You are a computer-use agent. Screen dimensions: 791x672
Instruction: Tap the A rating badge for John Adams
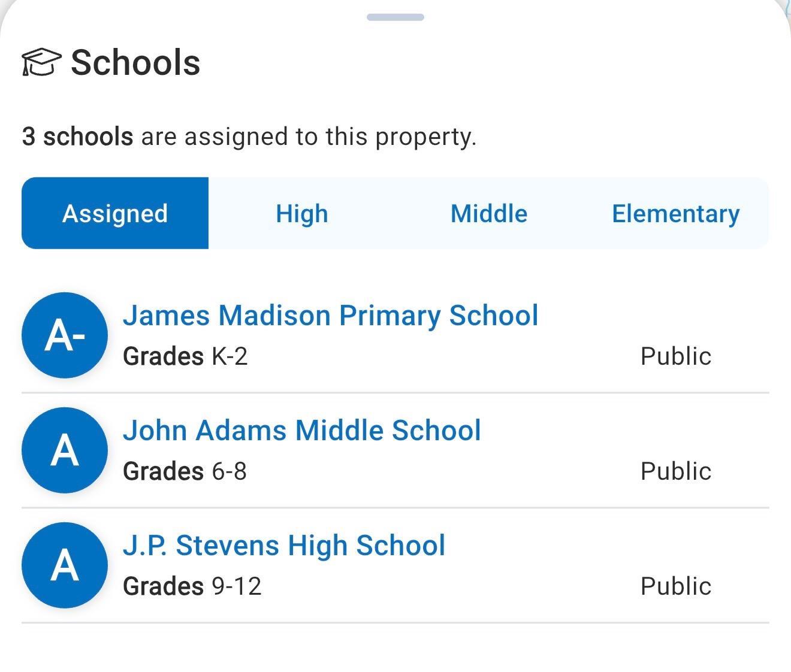65,450
